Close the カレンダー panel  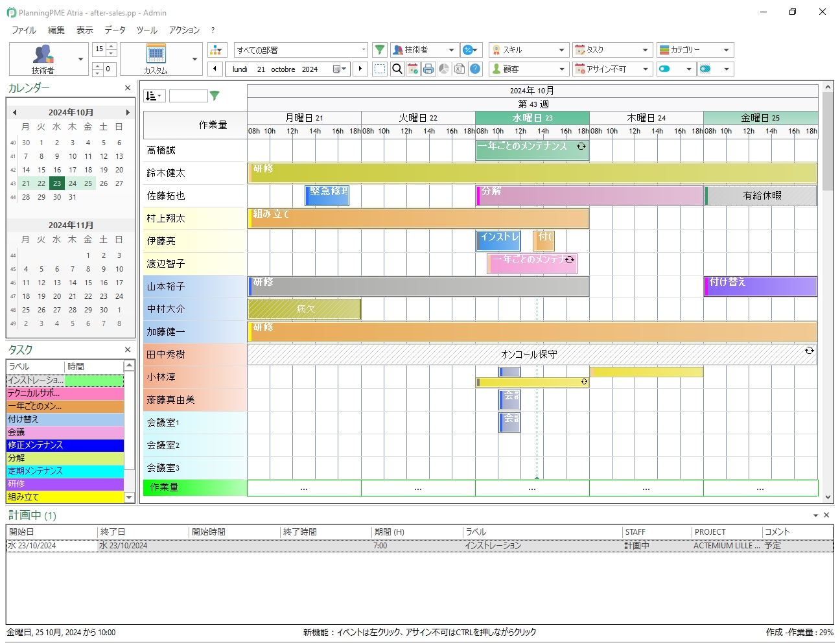pyautogui.click(x=128, y=88)
